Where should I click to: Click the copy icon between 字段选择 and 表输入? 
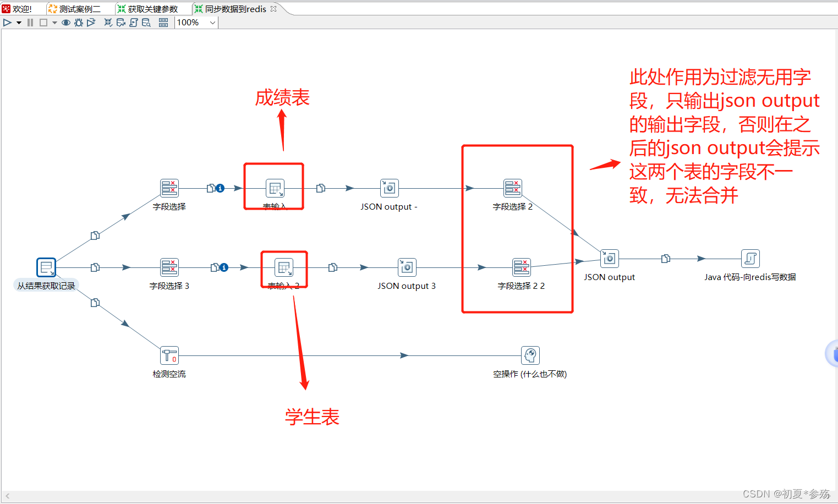tap(211, 188)
